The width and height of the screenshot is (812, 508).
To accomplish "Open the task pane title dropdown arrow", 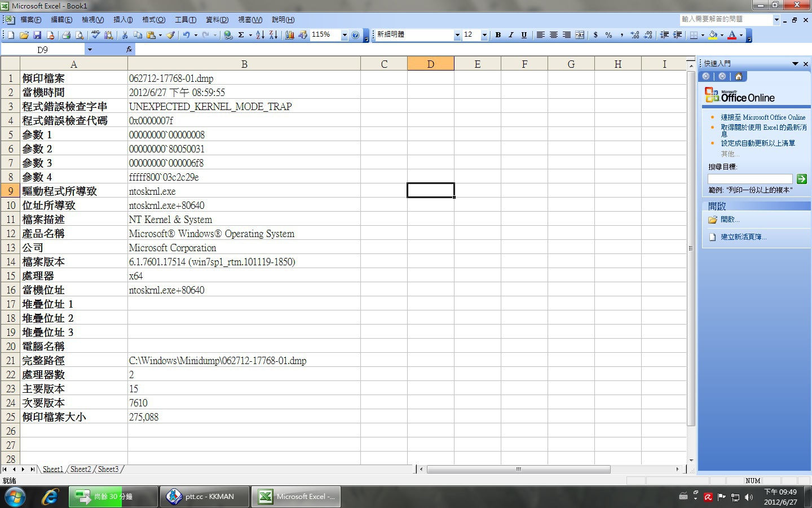I will tap(795, 64).
